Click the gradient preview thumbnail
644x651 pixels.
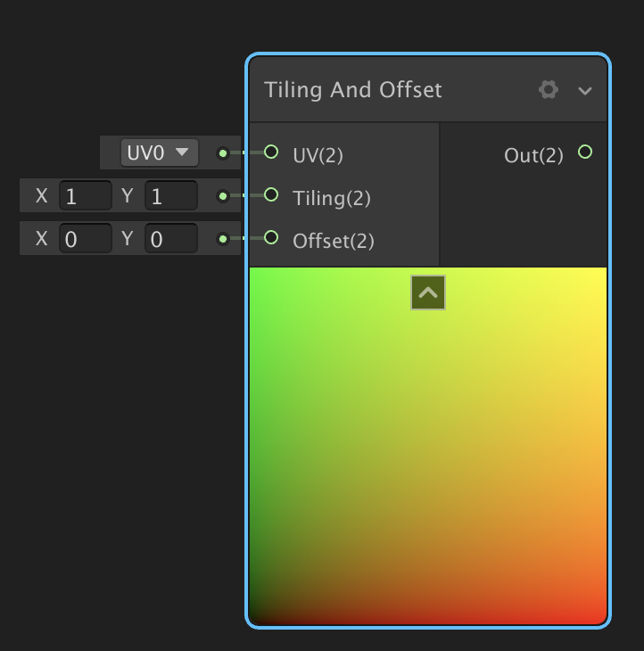[x=428, y=446]
